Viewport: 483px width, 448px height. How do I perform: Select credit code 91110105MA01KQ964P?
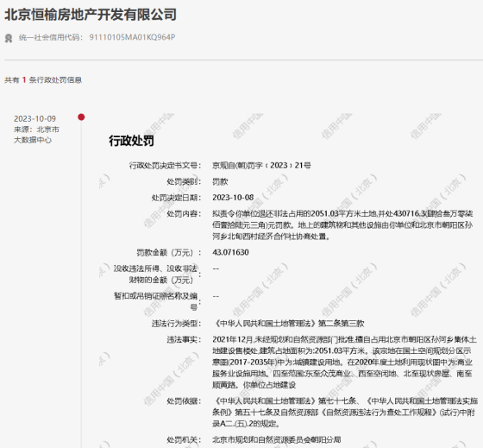(x=132, y=37)
